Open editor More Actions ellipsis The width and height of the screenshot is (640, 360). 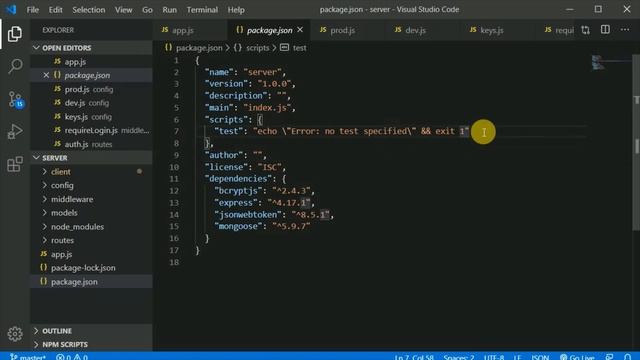625,29
